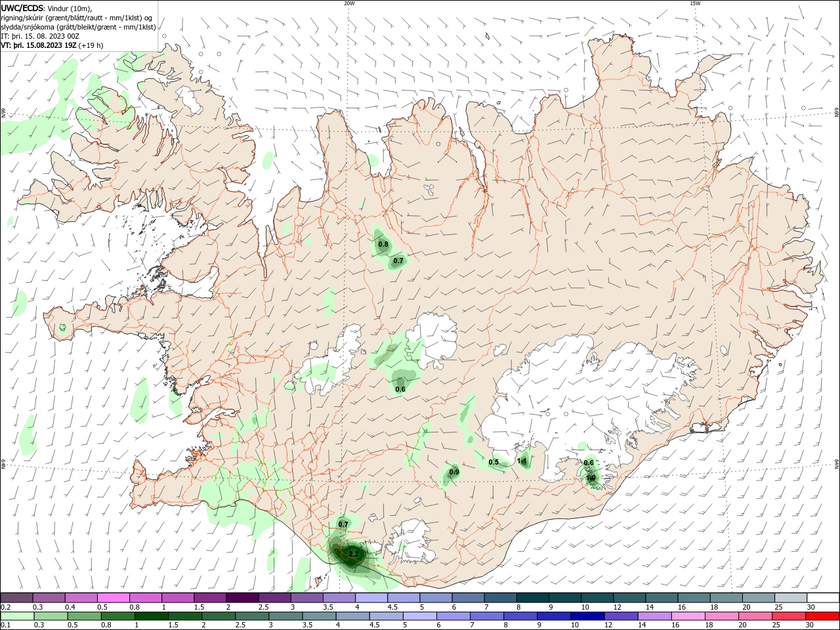Screen dimensions: 840x630
Task: Select the dark teal swatch between 9 and 10, top row
Action: pyautogui.click(x=564, y=598)
